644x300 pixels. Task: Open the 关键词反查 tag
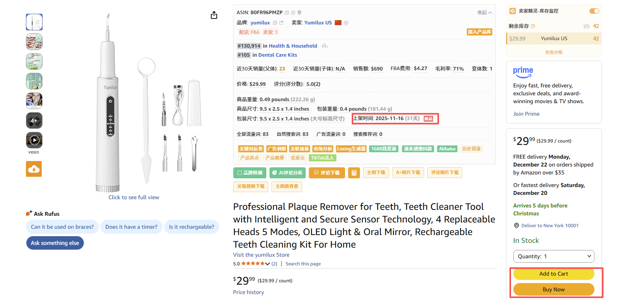(x=251, y=149)
